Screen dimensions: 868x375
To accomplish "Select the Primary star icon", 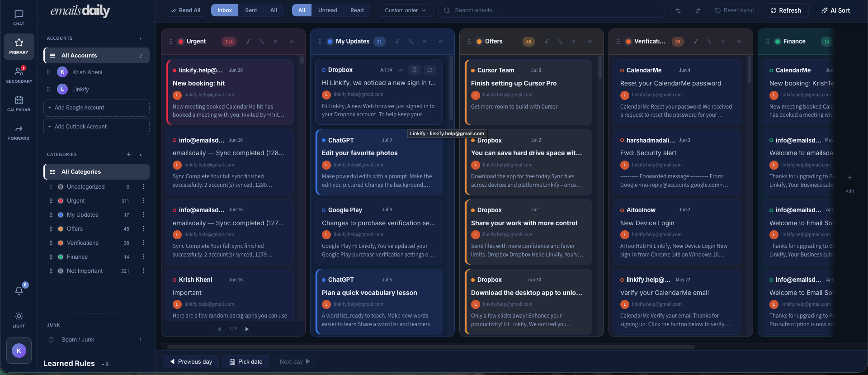I will pyautogui.click(x=19, y=46).
